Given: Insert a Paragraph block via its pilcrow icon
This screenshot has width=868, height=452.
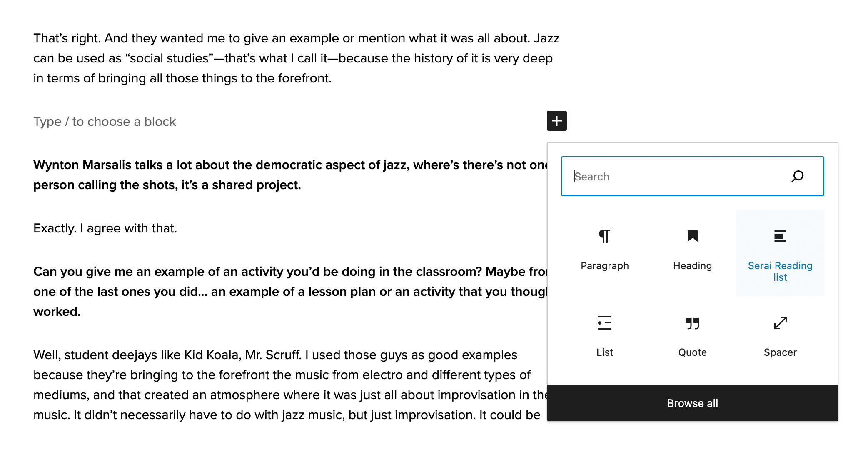Looking at the screenshot, I should click(604, 236).
